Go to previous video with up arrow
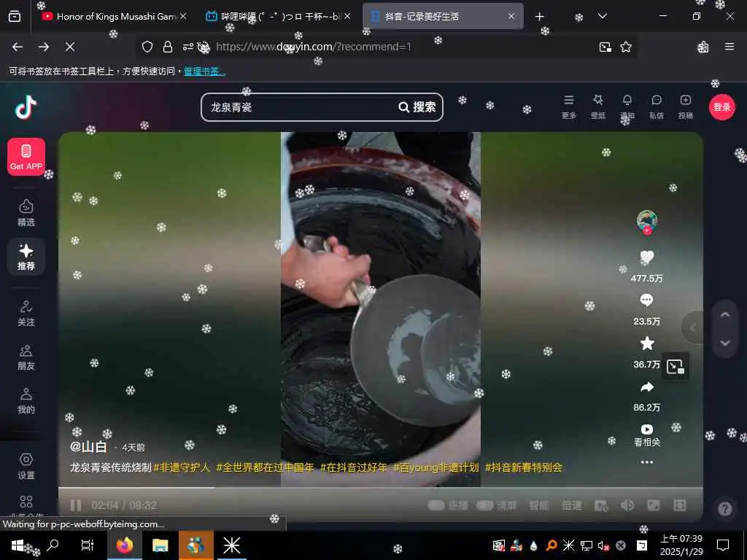The height and width of the screenshot is (560, 747). click(725, 315)
